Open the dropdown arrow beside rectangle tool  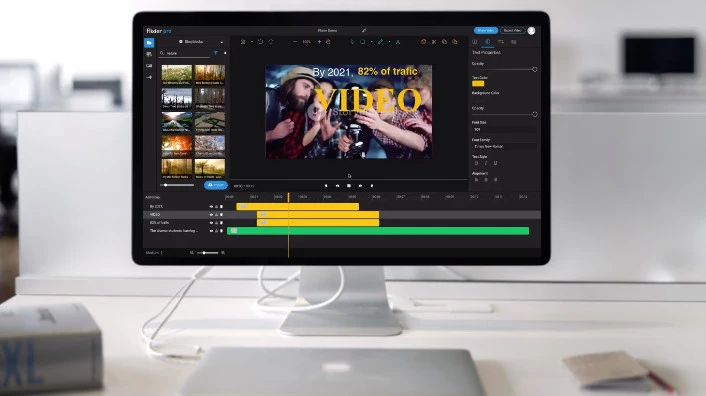pyautogui.click(x=371, y=42)
